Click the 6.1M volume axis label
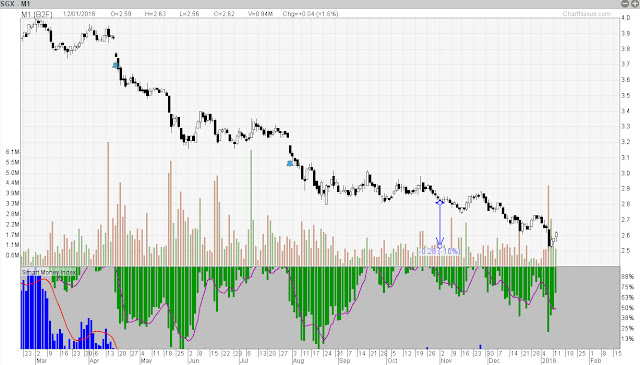Viewport: 640px width, 365px height. [x=13, y=152]
